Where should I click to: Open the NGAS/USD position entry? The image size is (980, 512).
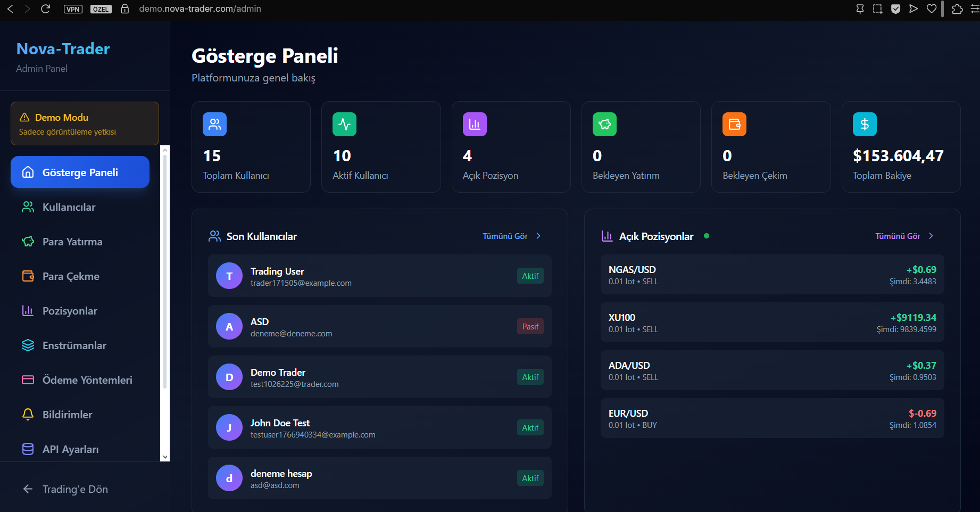[x=772, y=275]
